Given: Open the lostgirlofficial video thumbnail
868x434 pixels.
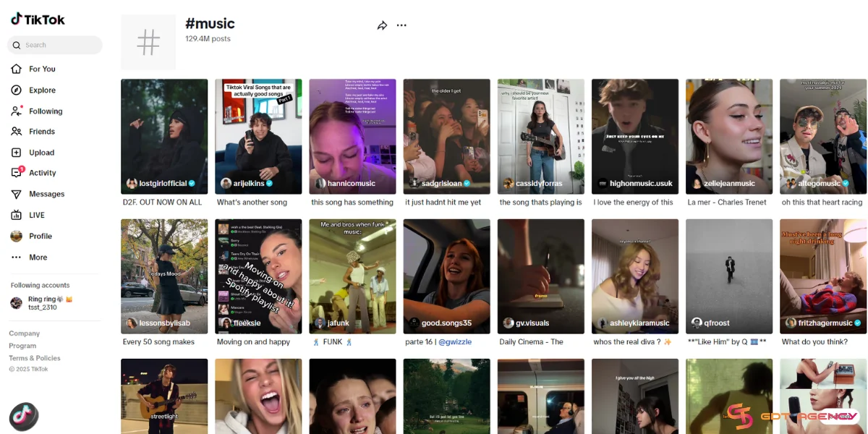Looking at the screenshot, I should [x=164, y=136].
